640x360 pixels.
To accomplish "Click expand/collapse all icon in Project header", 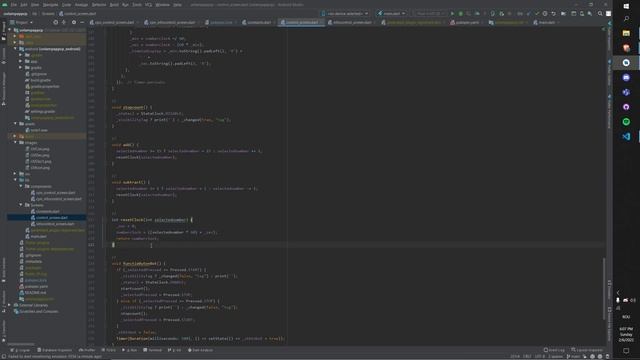I will 64,22.
